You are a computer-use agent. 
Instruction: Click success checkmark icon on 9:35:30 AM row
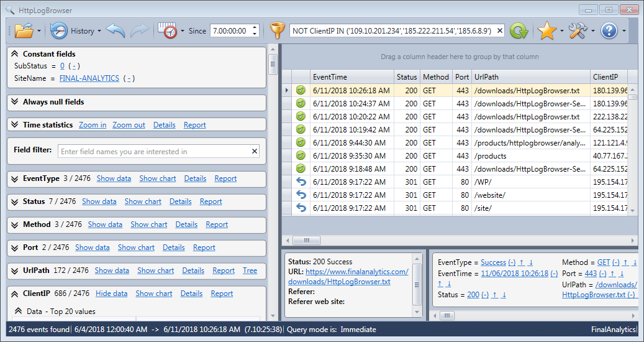pyautogui.click(x=301, y=156)
